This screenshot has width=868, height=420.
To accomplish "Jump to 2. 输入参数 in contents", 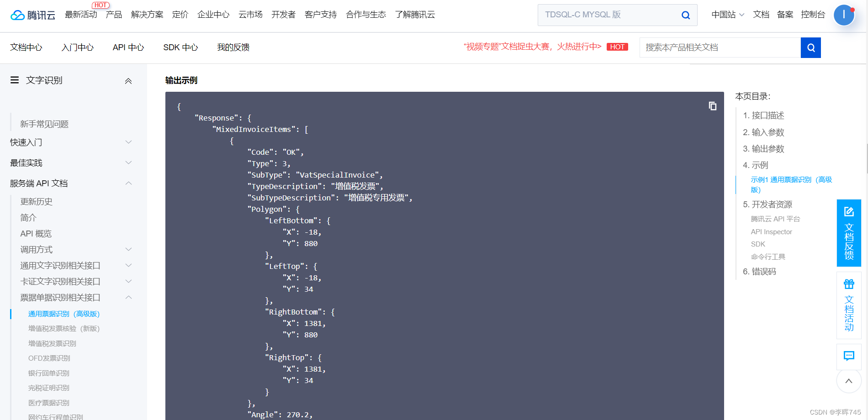I will pyautogui.click(x=763, y=132).
